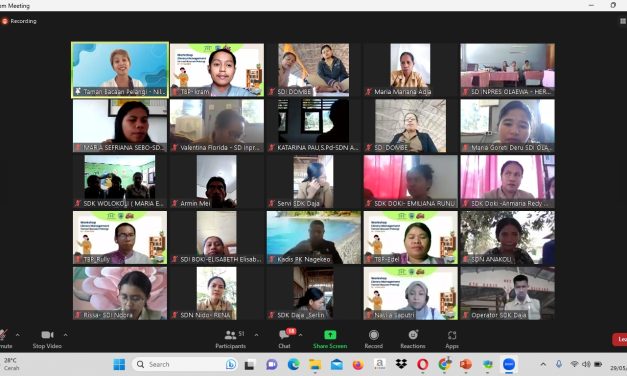Expand the audio options arrow next to mute
The height and width of the screenshot is (376, 627).
click(17, 335)
